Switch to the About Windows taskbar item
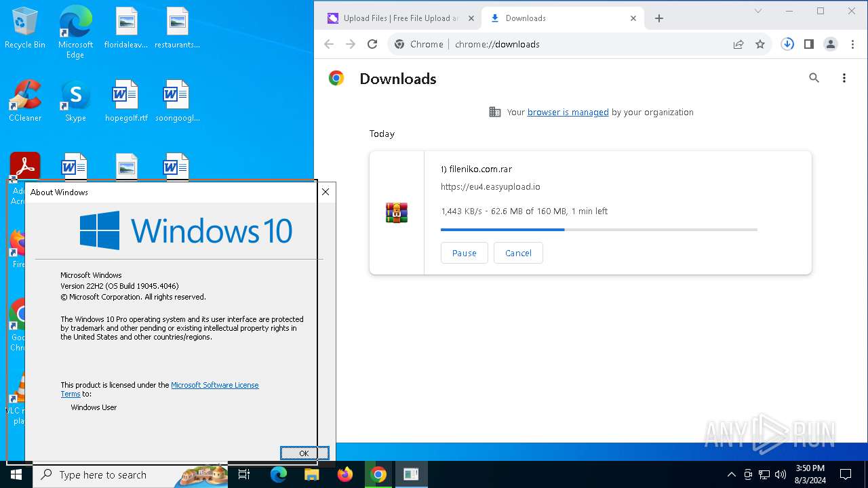This screenshot has height=488, width=868. pos(411,474)
